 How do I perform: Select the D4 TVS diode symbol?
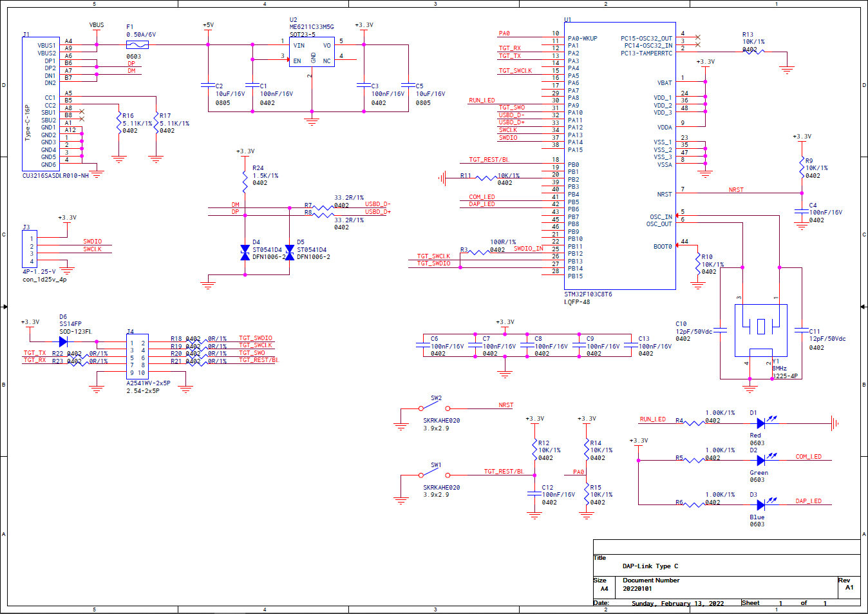[x=245, y=253]
